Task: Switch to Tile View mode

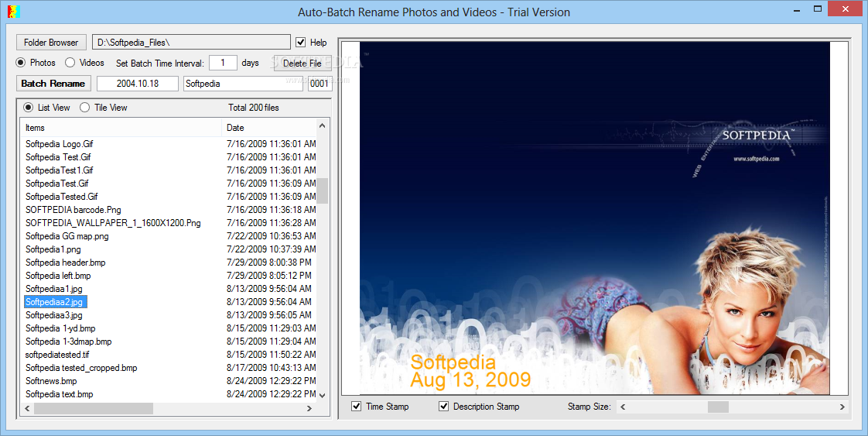Action: tap(84, 108)
